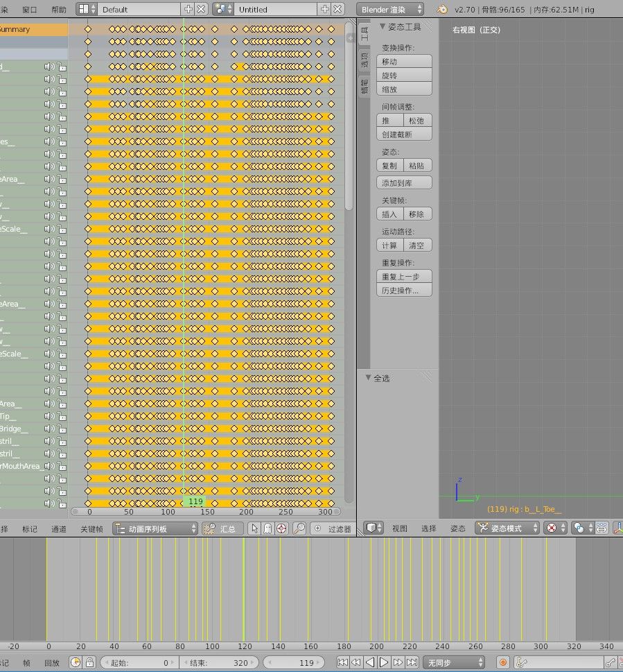Image resolution: width=623 pixels, height=672 pixels.
Task: Add a new screen layout with plus icon beside Default
Action: point(188,9)
